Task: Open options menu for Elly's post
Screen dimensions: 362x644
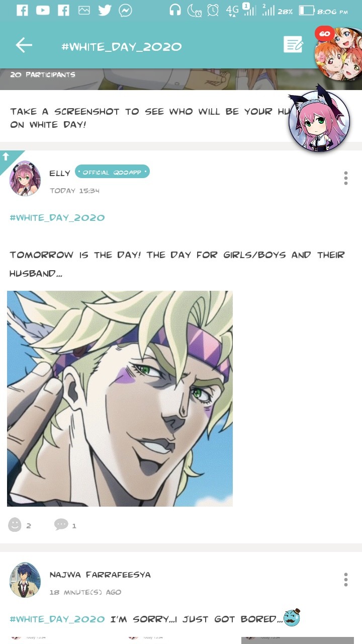Action: tap(346, 178)
